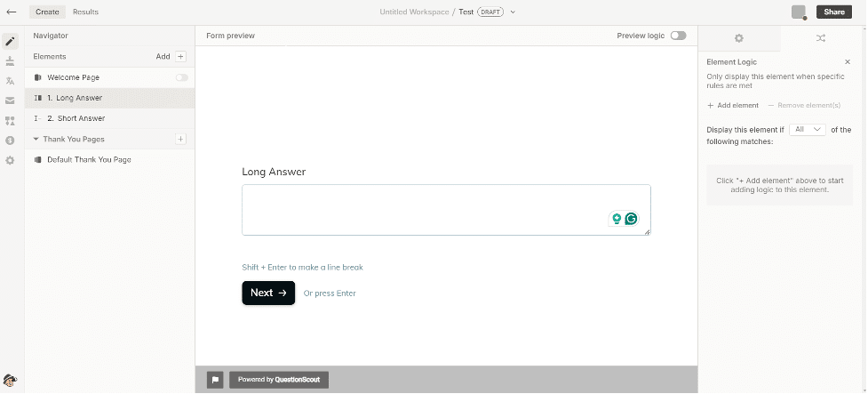The width and height of the screenshot is (868, 394).
Task: Open the form settings gear in sidebar
Action: click(10, 160)
